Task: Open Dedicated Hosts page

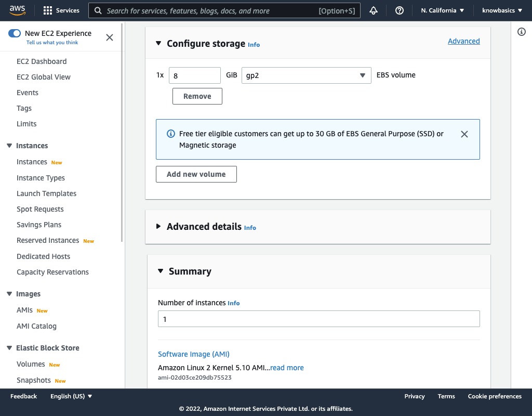Action: [x=44, y=256]
